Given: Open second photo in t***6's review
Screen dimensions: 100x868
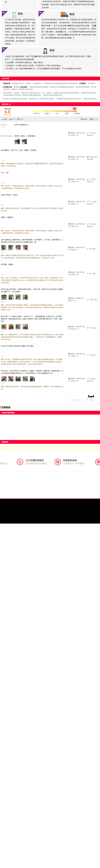Looking at the screenshot, I should [x=11, y=248].
